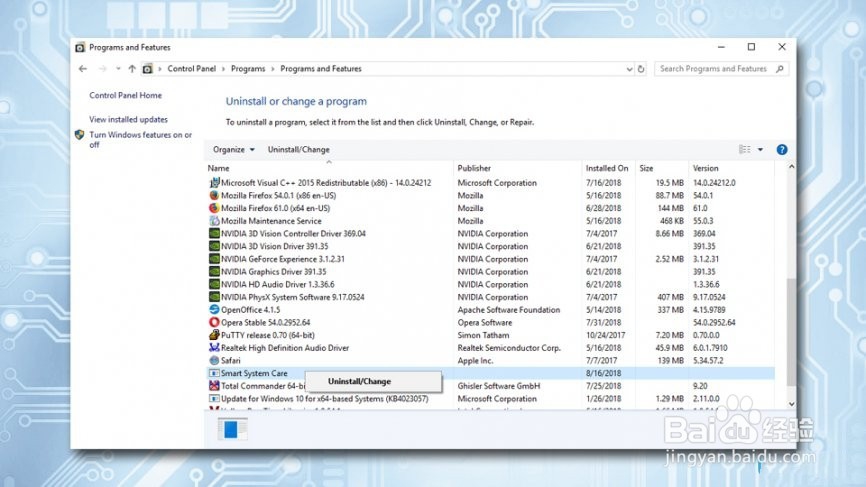Click the Windows features shield icon

point(80,135)
